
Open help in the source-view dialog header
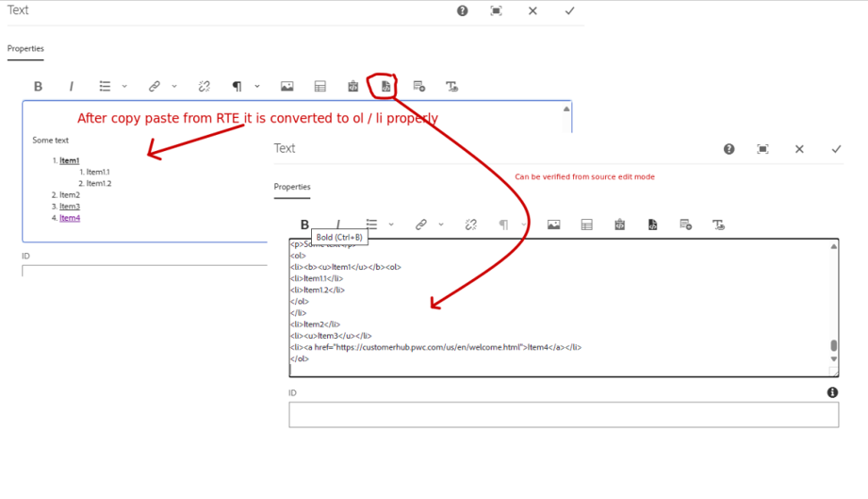(729, 149)
